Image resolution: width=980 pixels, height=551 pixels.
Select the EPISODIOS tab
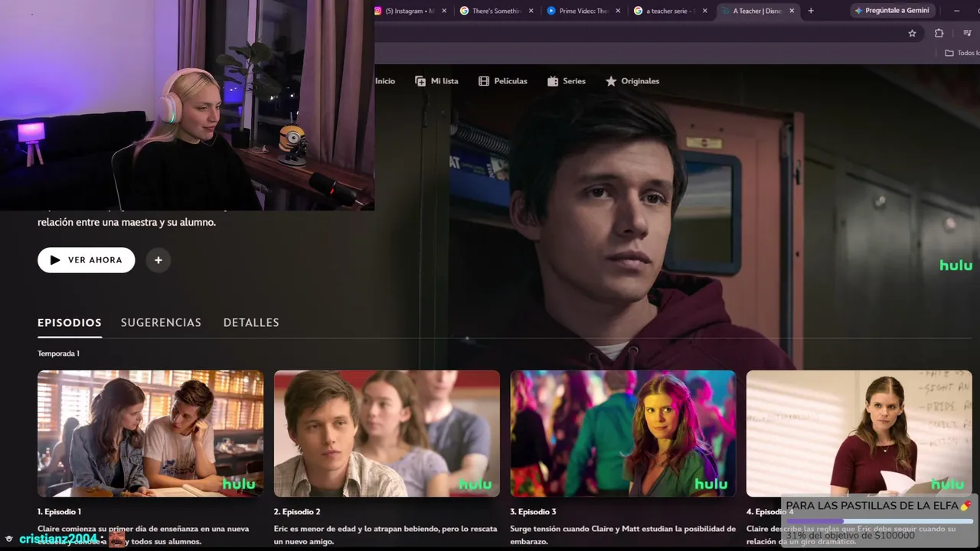tap(70, 323)
